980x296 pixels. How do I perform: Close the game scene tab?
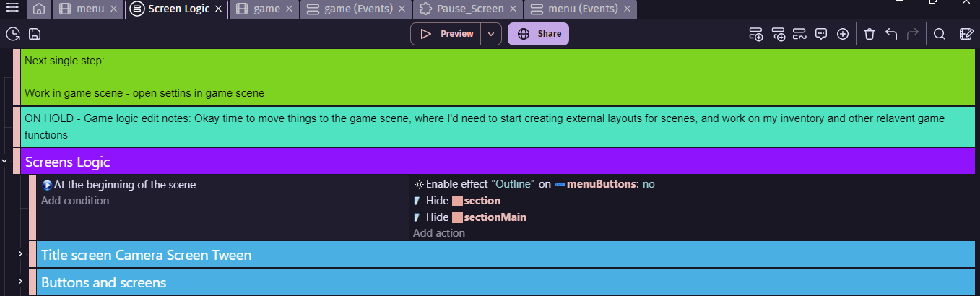click(x=290, y=9)
